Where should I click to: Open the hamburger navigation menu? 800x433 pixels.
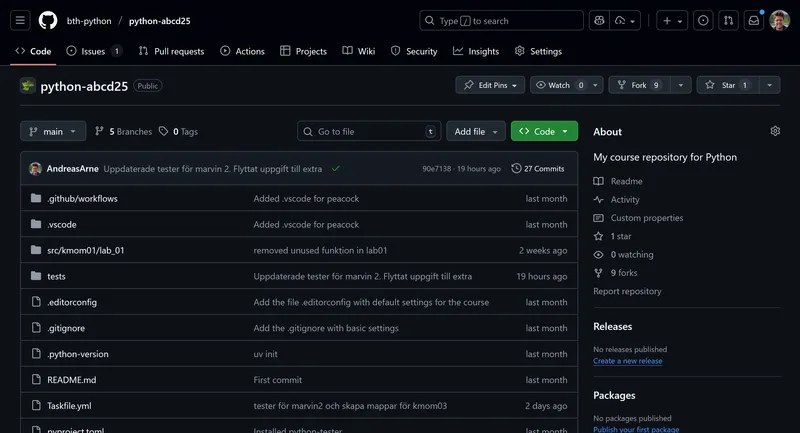pos(21,20)
